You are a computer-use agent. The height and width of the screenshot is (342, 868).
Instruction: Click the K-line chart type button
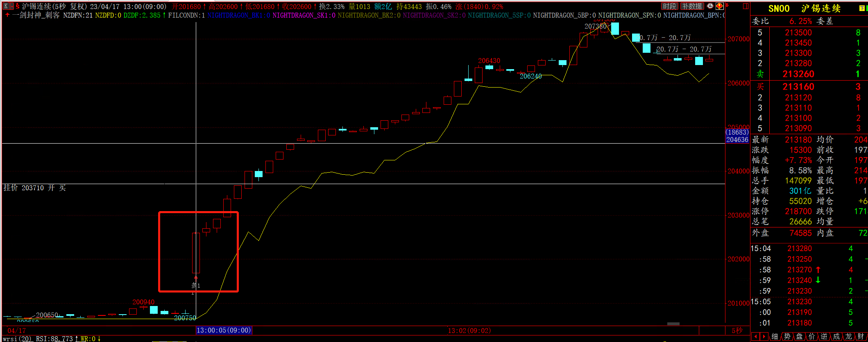(6, 6)
